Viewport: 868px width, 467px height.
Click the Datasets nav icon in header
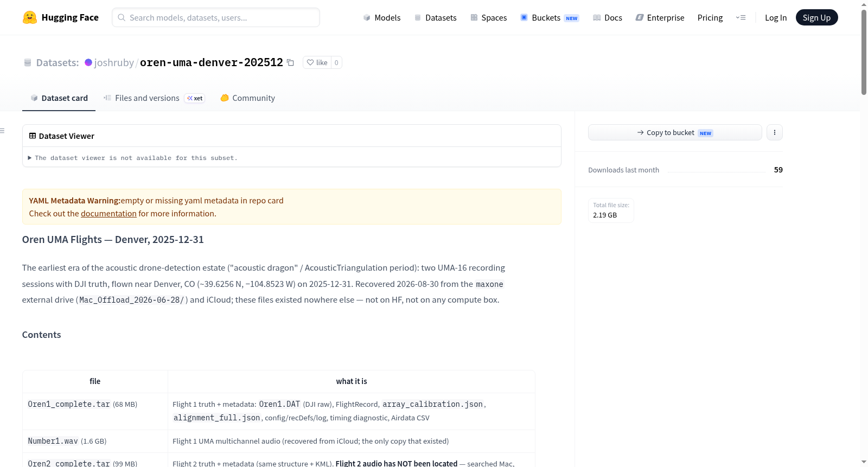coord(418,17)
